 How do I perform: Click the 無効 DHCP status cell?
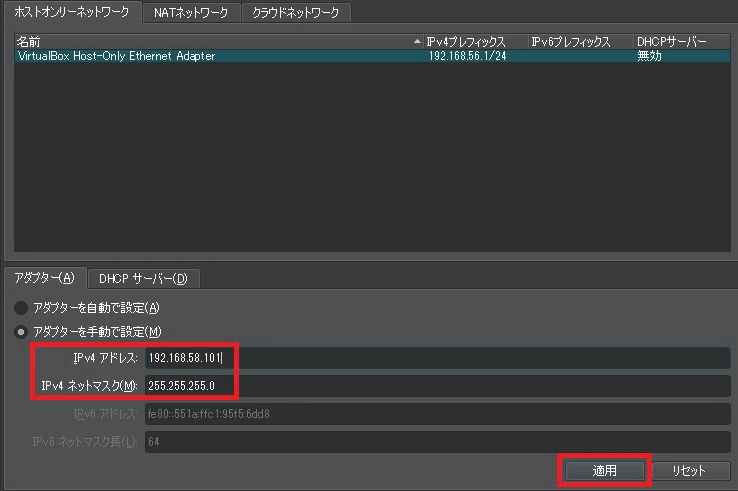tap(650, 56)
